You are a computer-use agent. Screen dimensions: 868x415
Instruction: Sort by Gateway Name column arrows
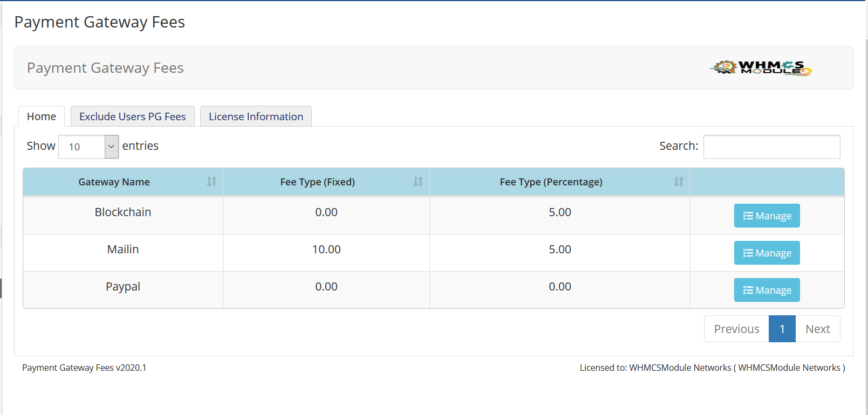click(x=211, y=182)
